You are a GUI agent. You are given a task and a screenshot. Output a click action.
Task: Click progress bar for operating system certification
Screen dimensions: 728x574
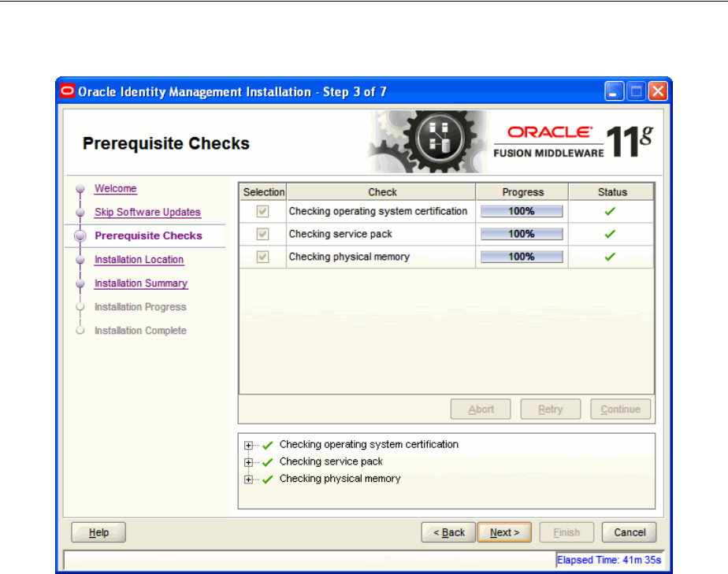point(522,212)
